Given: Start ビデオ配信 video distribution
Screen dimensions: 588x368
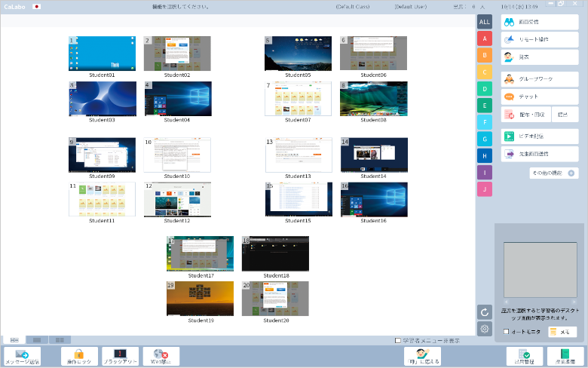Looking at the screenshot, I should pyautogui.click(x=540, y=136).
